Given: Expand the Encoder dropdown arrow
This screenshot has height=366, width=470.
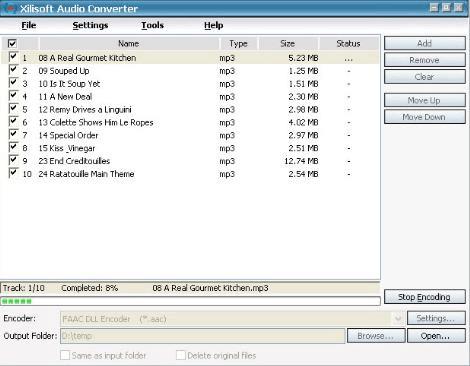Looking at the screenshot, I should click(x=398, y=319).
